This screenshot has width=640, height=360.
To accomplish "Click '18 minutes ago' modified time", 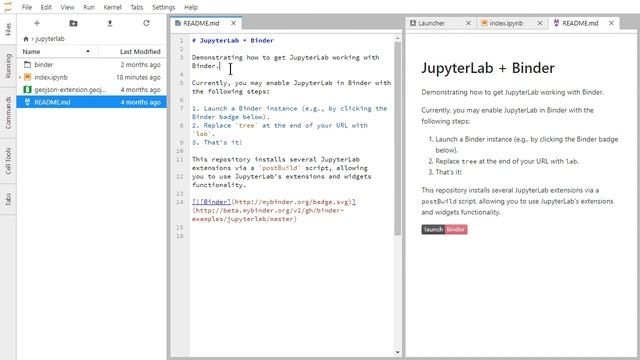I will tap(138, 77).
